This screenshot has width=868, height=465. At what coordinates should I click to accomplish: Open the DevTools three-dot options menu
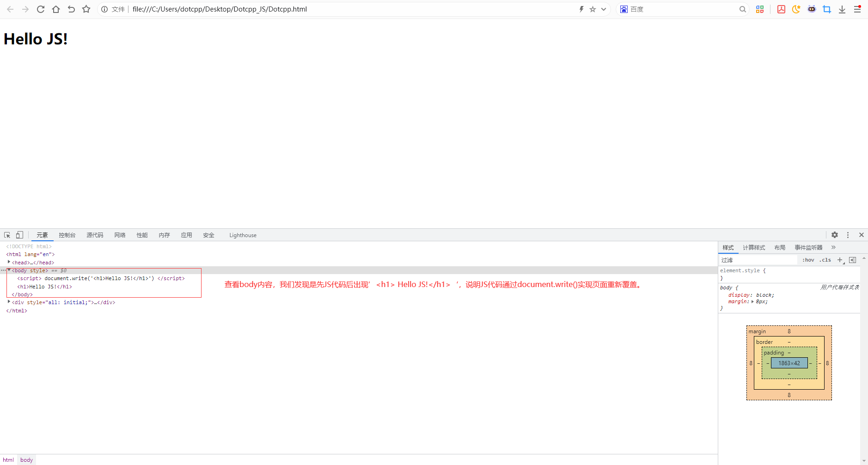click(x=848, y=235)
